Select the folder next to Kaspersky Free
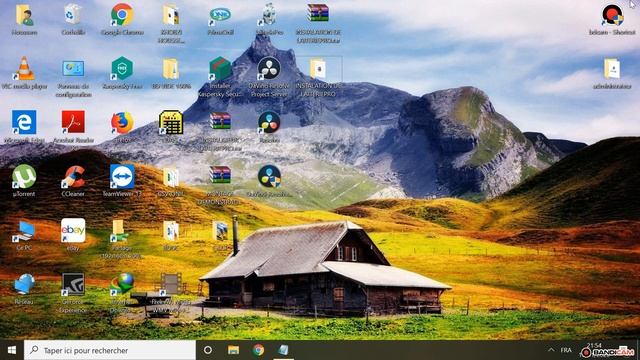The width and height of the screenshot is (640, 360). click(x=171, y=73)
